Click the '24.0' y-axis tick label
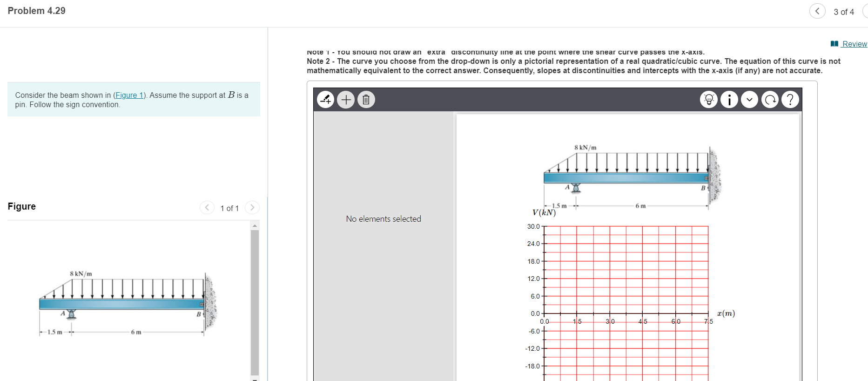868x381 pixels. pyautogui.click(x=533, y=244)
